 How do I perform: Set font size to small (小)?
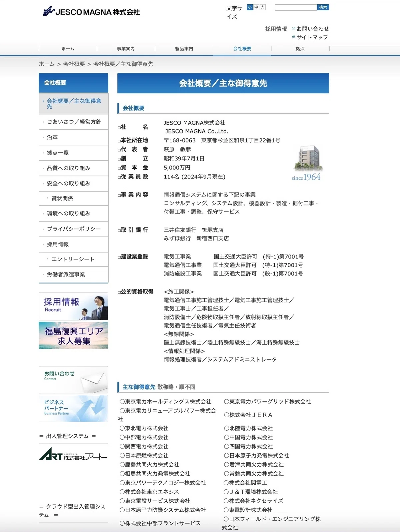250,7
